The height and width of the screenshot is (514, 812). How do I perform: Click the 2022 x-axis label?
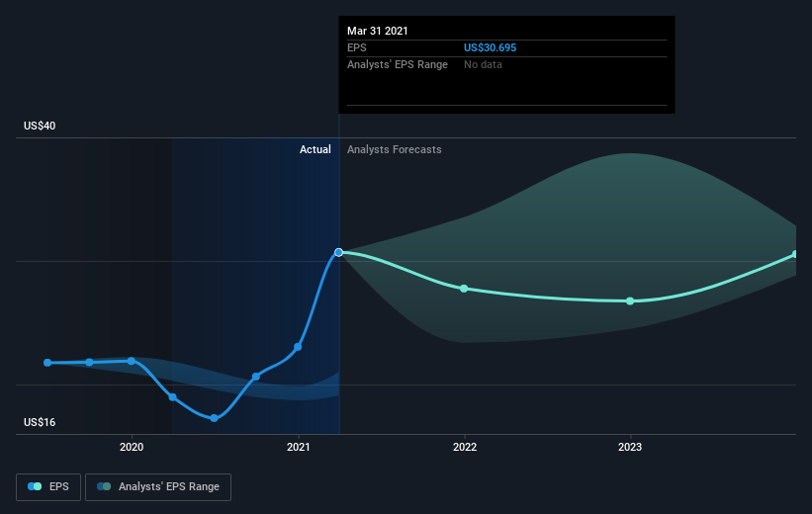tap(465, 447)
